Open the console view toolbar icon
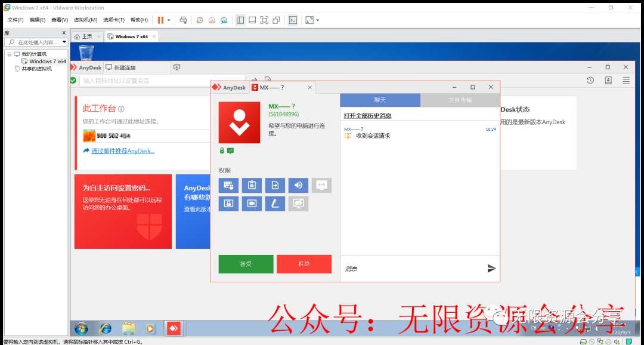Screen dimensions: 644x345 293,20
